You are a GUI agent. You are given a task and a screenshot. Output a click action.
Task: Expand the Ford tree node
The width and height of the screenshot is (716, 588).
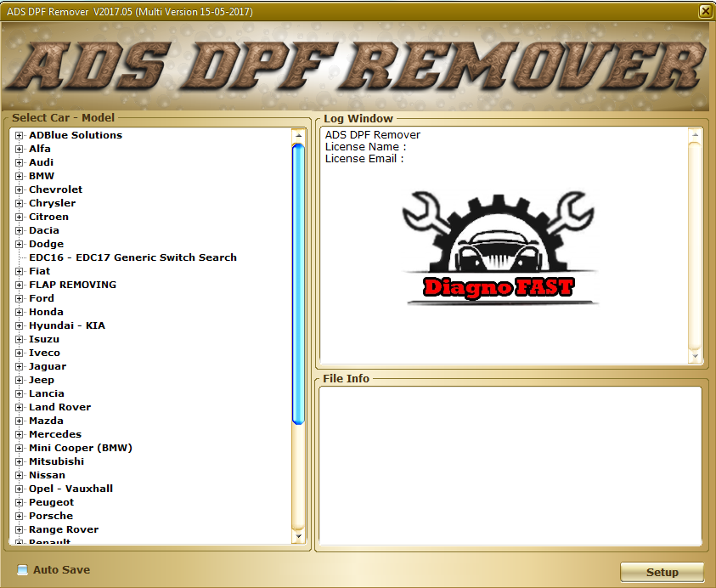click(x=20, y=299)
